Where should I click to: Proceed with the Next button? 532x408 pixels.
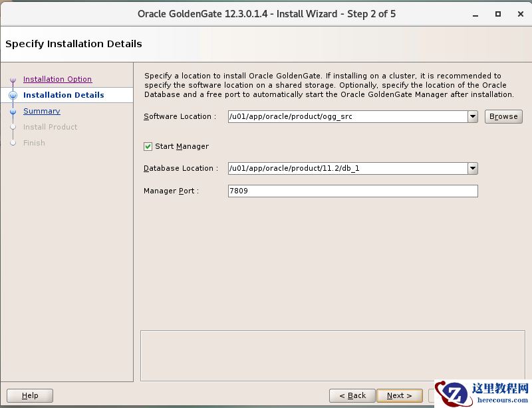[400, 395]
